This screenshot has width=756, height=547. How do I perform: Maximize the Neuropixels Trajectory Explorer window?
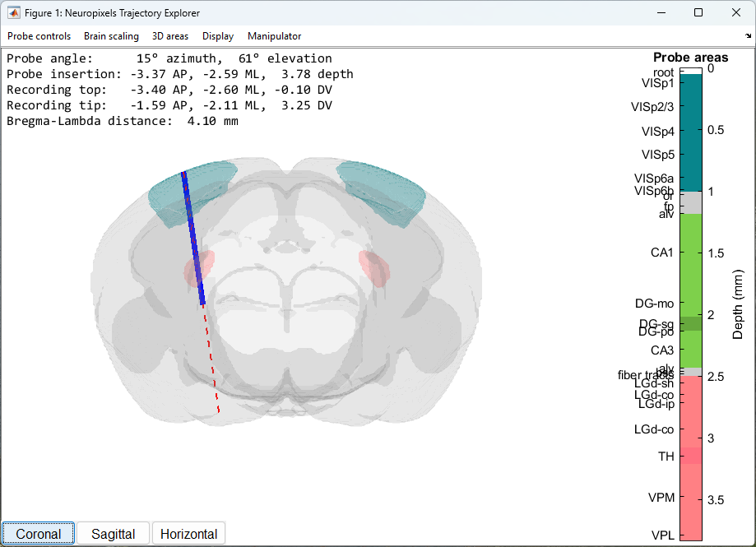[x=698, y=13]
